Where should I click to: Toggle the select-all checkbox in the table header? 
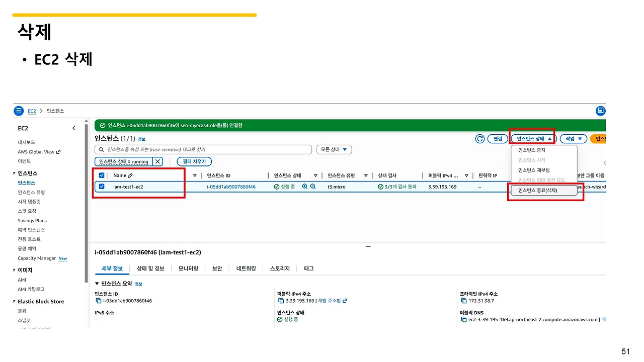[102, 175]
